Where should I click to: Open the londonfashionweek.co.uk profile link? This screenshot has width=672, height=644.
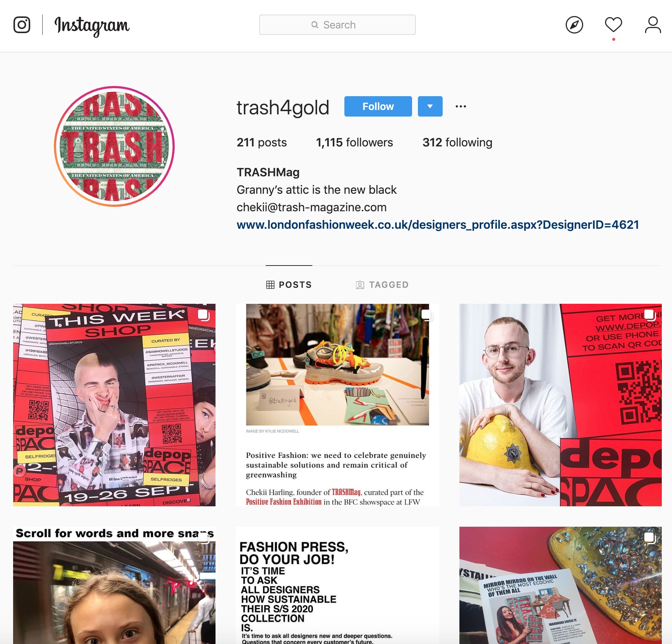438,225
